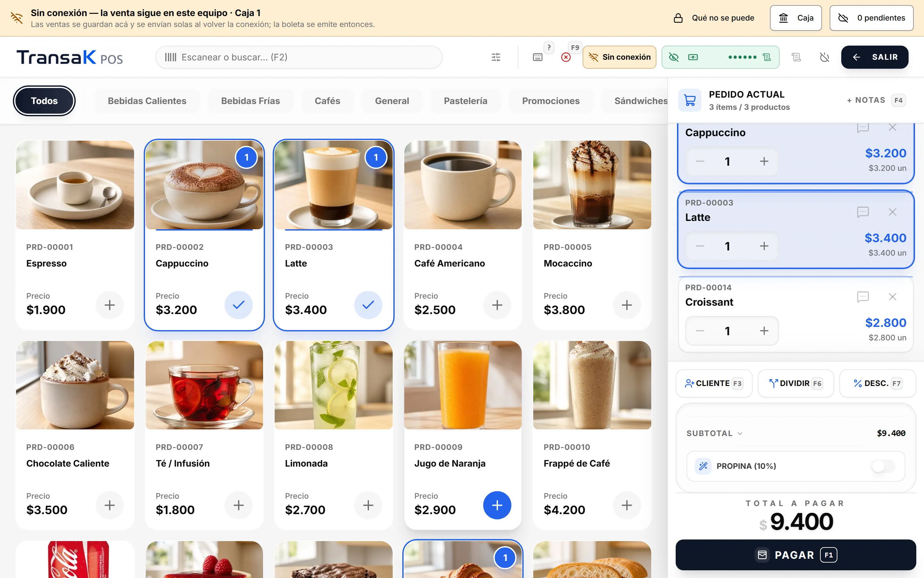Open Qué no se puede info link
This screenshot has width=924, height=578.
[x=714, y=18]
